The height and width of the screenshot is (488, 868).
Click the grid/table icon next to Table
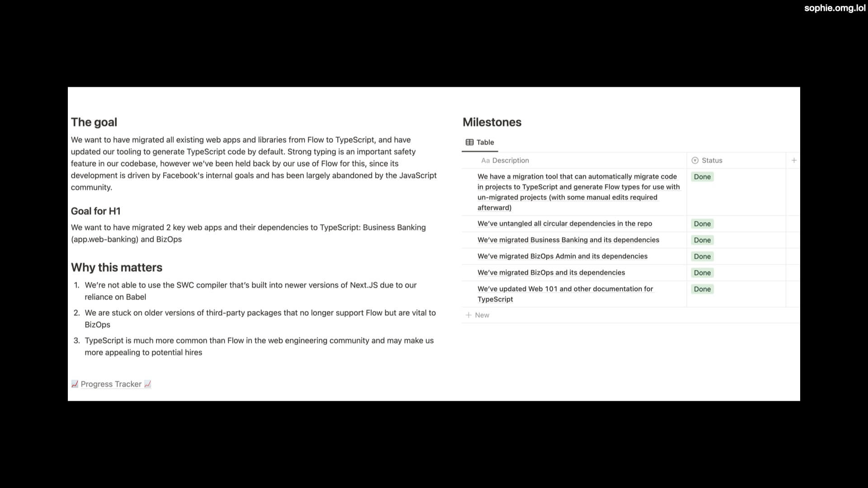[470, 142]
